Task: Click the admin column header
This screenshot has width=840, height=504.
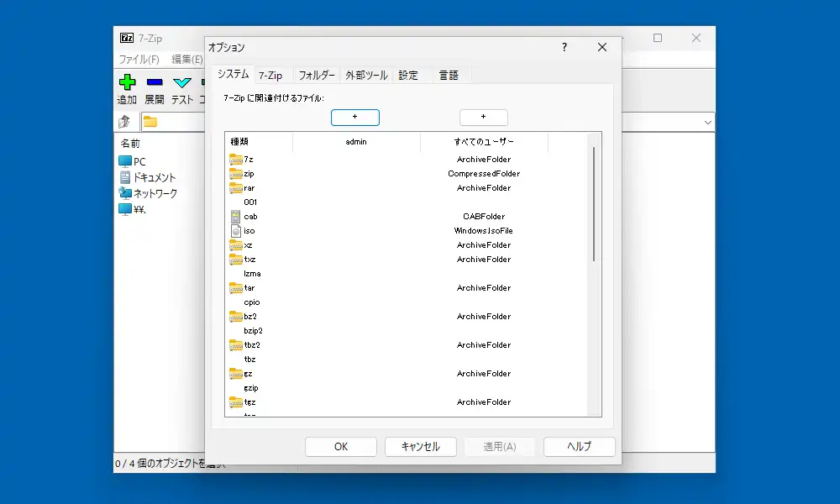Action: pyautogui.click(x=356, y=142)
